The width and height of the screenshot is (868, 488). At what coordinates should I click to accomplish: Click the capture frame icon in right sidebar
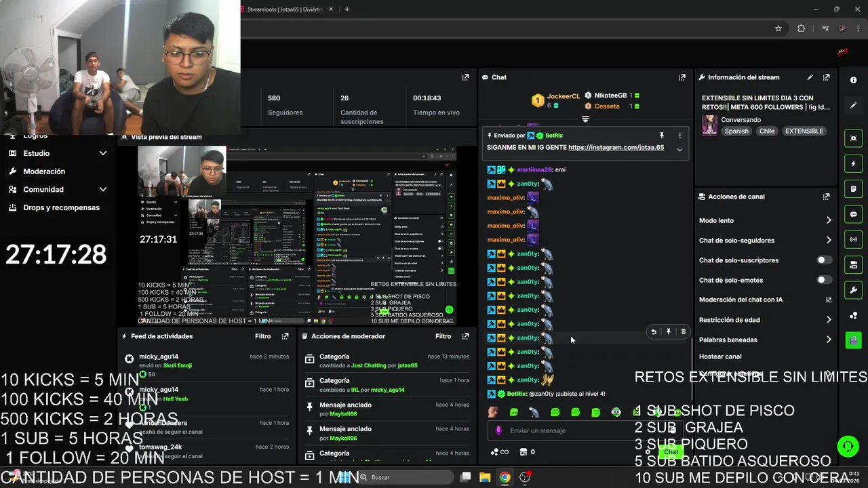tap(853, 138)
